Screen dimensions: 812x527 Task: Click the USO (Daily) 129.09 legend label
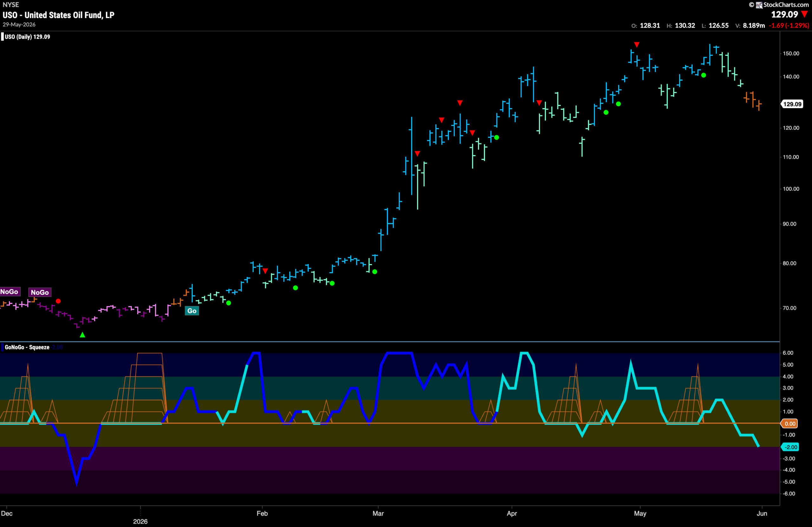[27, 37]
